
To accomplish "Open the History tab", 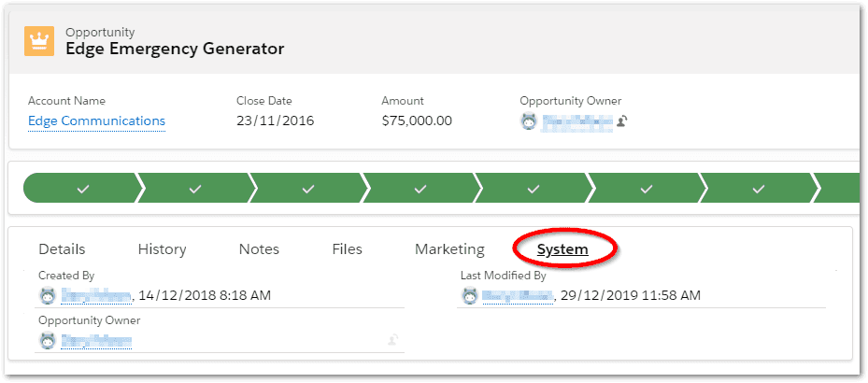I will coord(162,249).
